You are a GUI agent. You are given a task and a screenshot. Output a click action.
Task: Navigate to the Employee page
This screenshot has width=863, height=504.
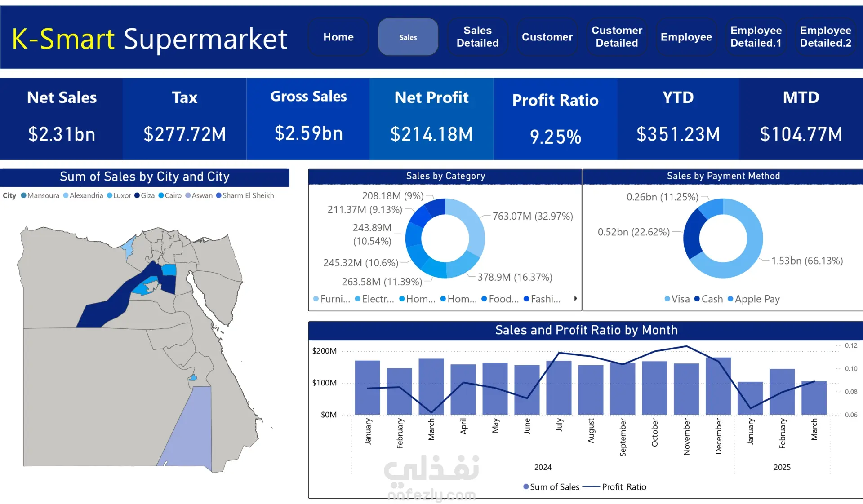[686, 37]
